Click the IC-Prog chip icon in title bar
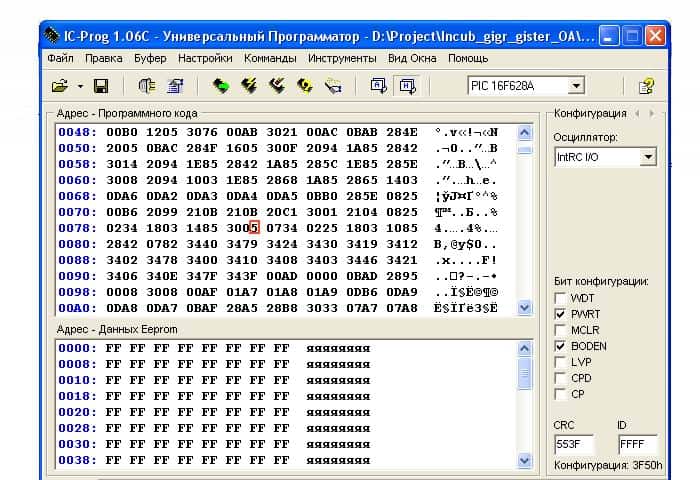Image resolution: width=700 pixels, height=480 pixels. coord(52,35)
